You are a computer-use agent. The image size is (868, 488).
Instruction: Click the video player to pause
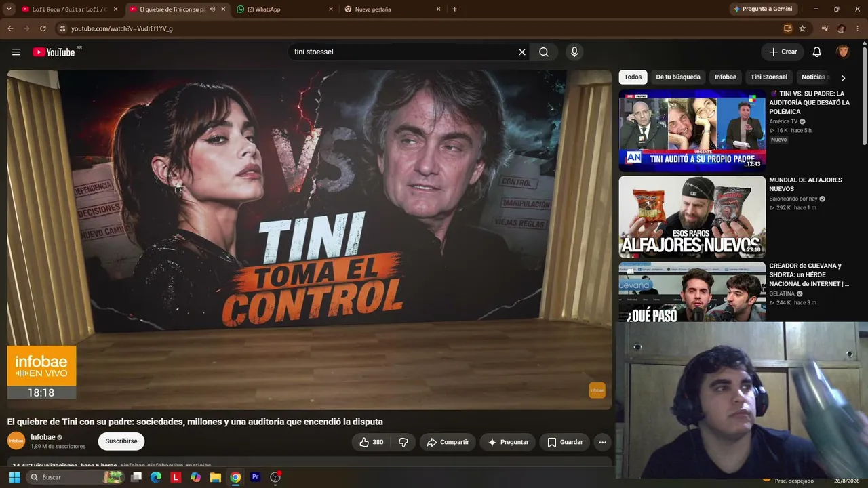click(309, 239)
